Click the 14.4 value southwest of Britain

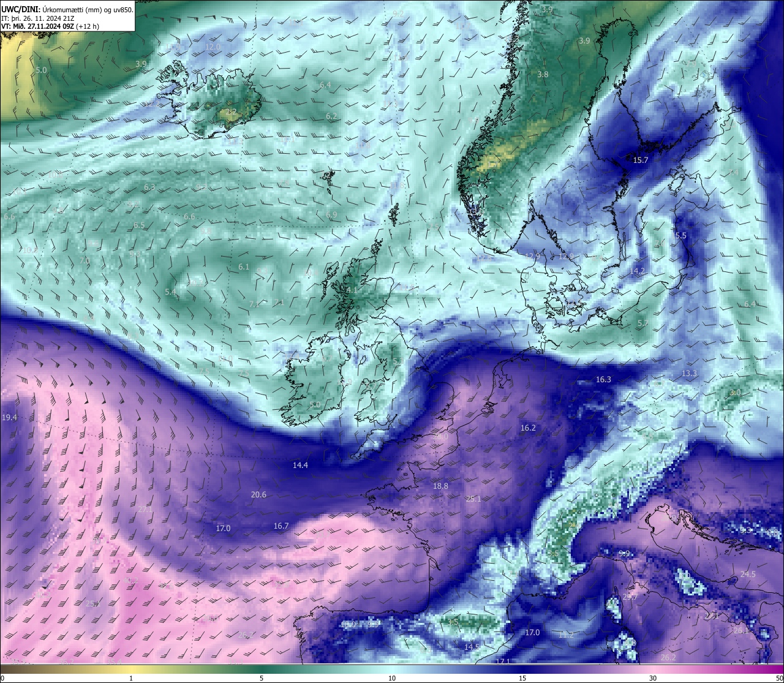[x=300, y=466]
